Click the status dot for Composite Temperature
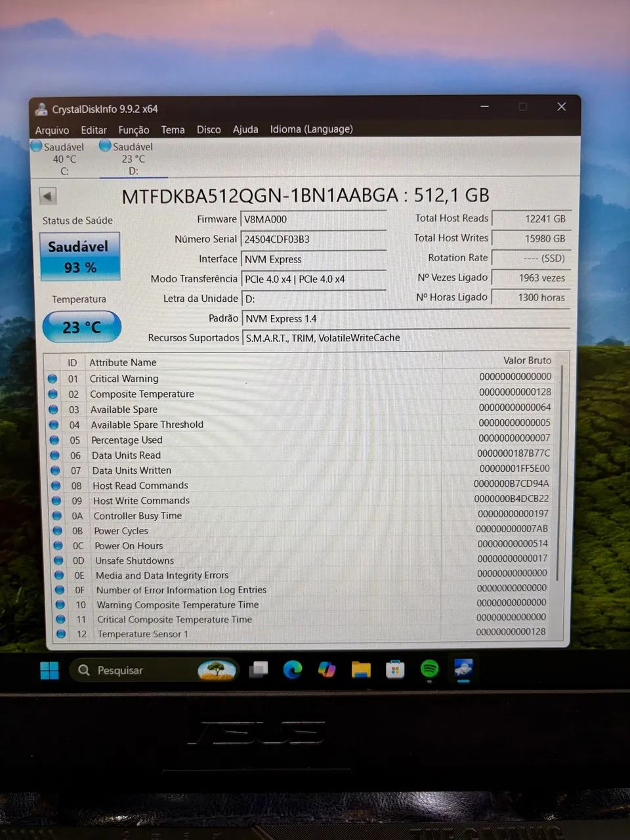The width and height of the screenshot is (630, 840). tap(53, 394)
